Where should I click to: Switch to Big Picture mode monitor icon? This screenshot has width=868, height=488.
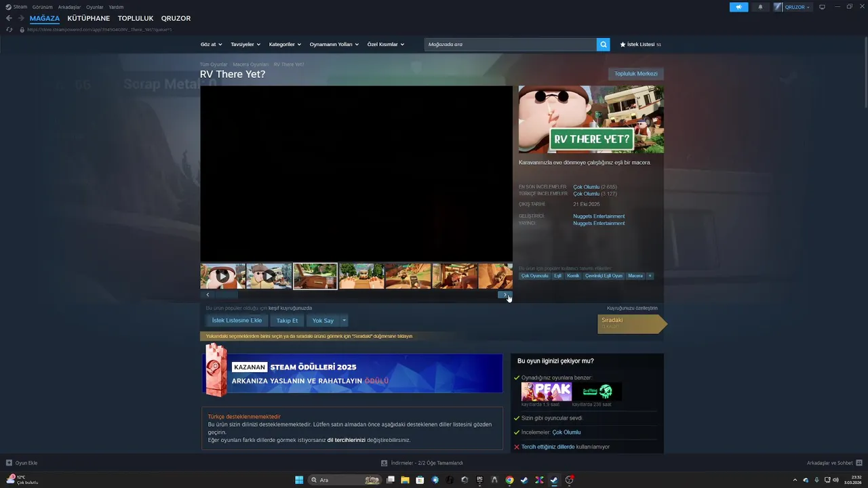(x=822, y=7)
